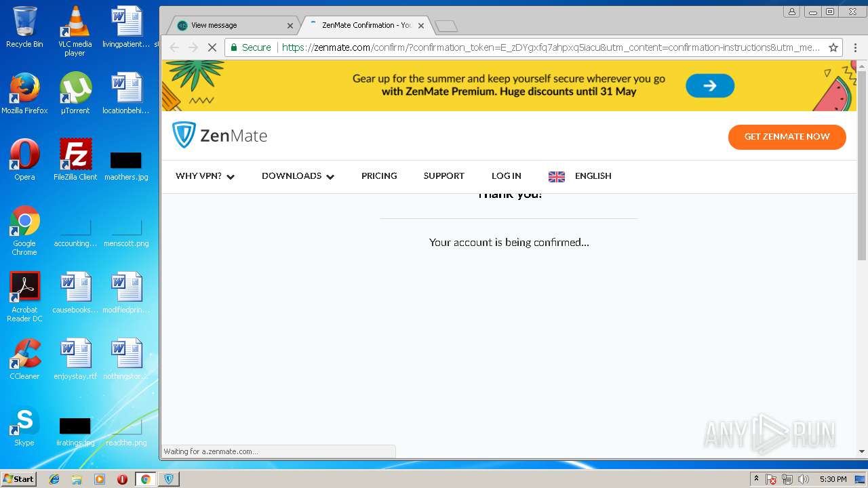Open the volume speaker tray icon

(804, 479)
